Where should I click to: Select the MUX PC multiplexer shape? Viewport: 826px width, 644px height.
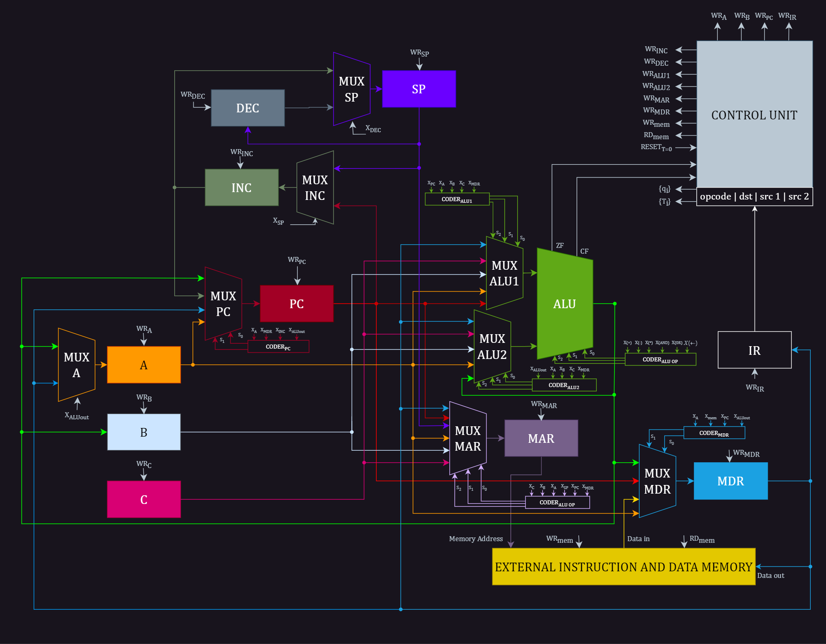223,304
